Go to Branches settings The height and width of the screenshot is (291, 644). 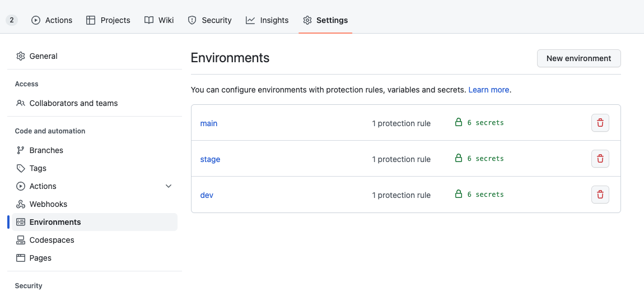95,150
